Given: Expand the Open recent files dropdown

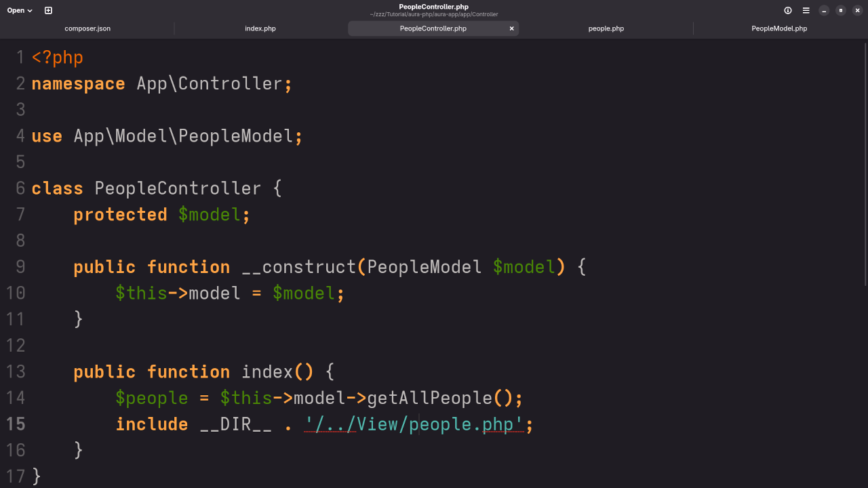Looking at the screenshot, I should 20,10.
